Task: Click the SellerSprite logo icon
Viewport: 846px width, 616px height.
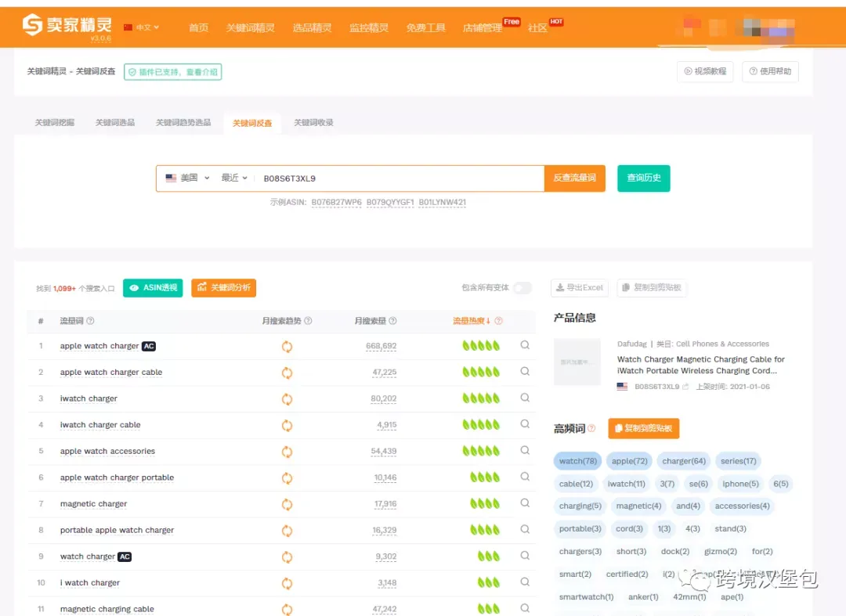Action: pyautogui.click(x=32, y=25)
